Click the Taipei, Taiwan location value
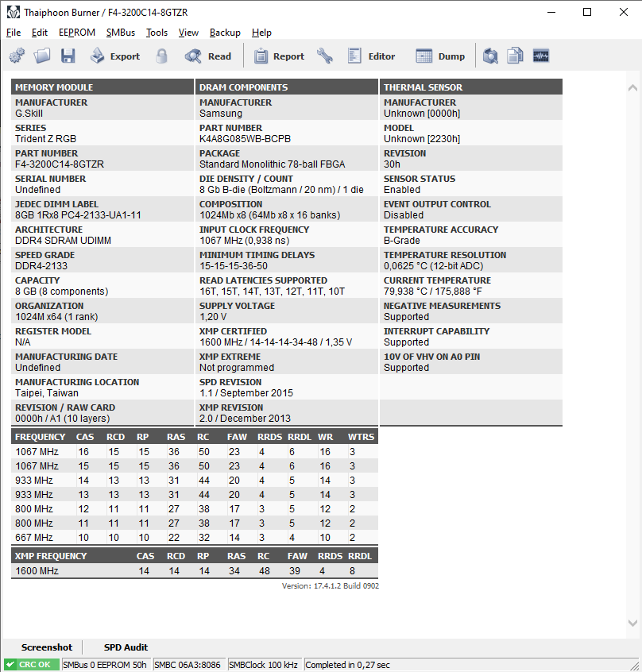Image resolution: width=642 pixels, height=672 pixels. tap(47, 393)
